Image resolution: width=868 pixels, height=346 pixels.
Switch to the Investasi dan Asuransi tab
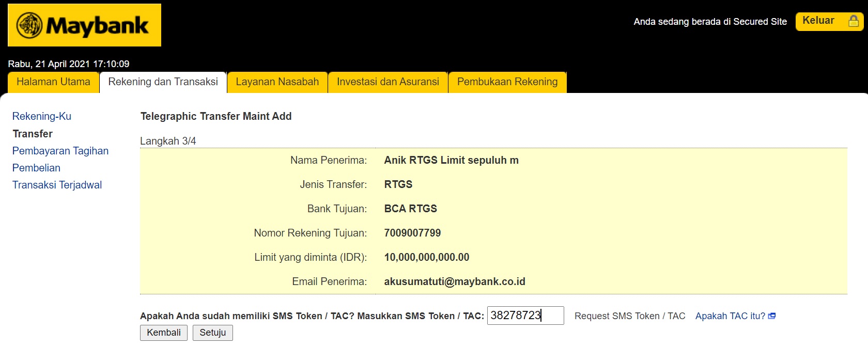(388, 82)
